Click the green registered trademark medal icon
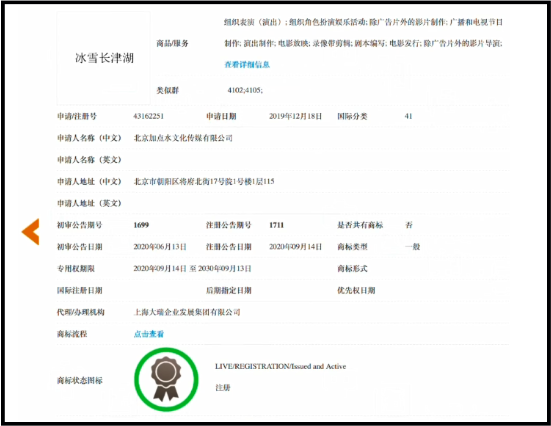 pos(166,379)
